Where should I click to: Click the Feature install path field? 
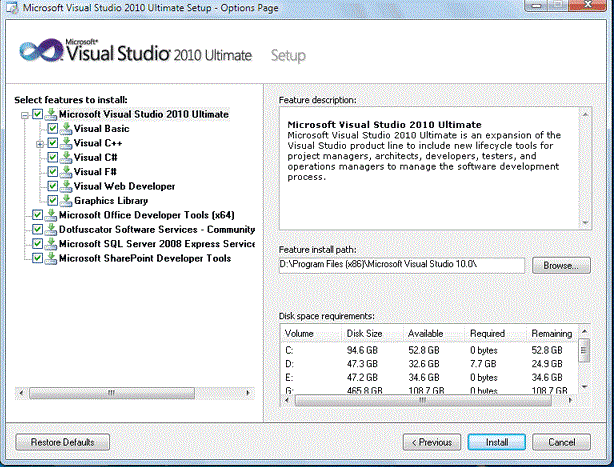pyautogui.click(x=401, y=265)
